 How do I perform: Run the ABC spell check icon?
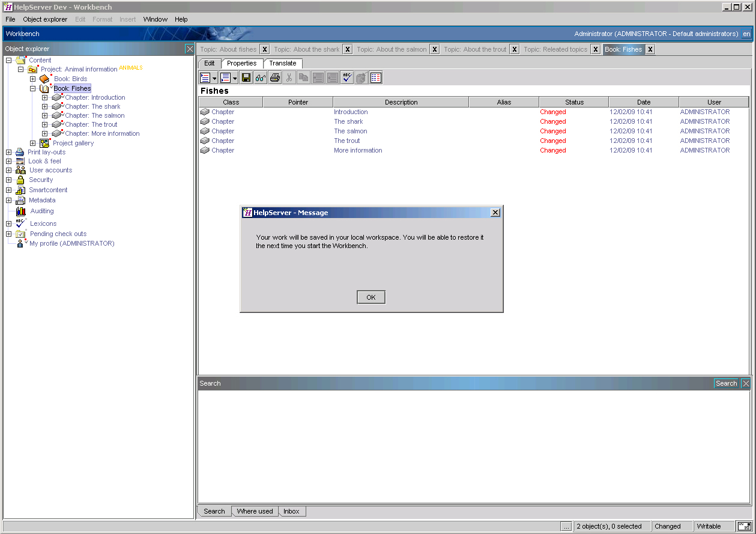347,77
